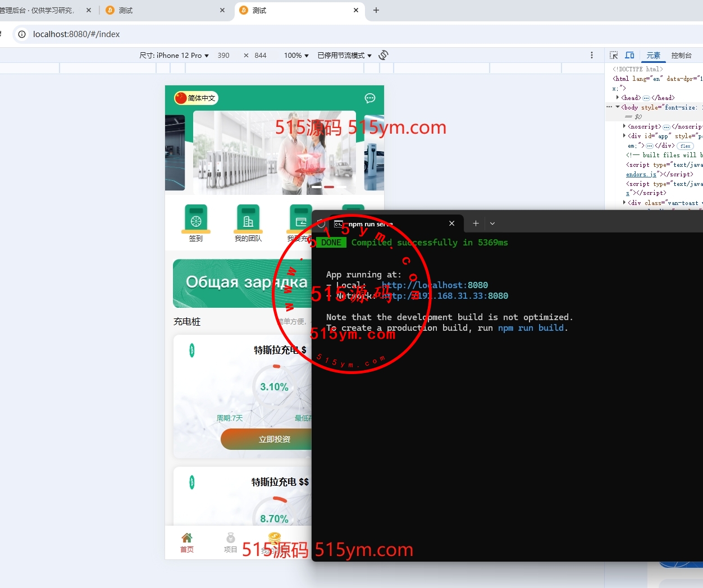Open 我的团队 team icon
The image size is (703, 588).
point(248,219)
